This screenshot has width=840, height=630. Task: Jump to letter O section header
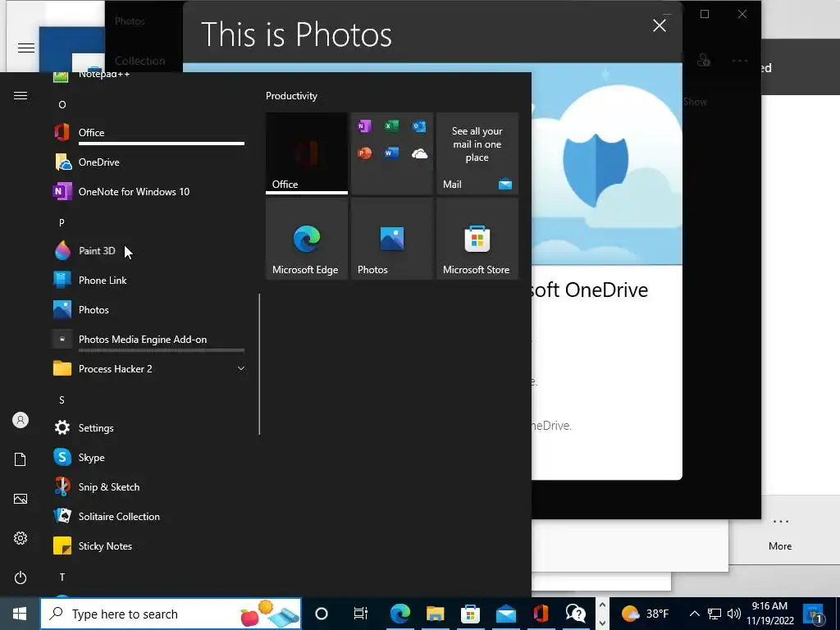click(62, 104)
